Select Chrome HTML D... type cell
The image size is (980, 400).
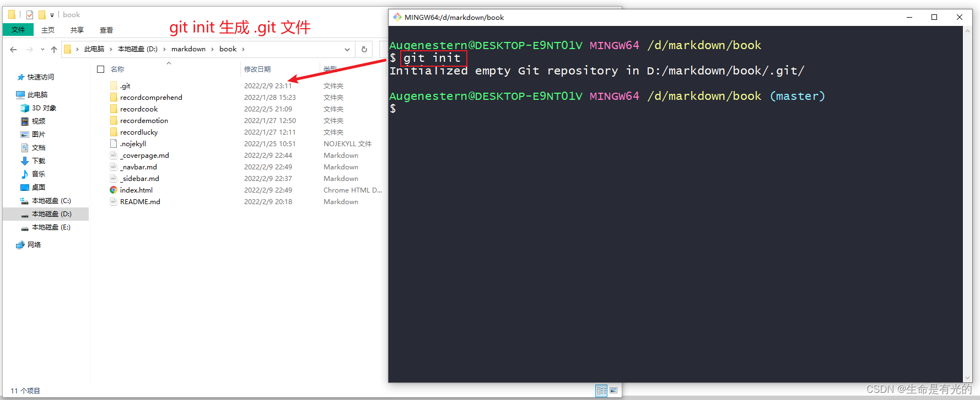[353, 190]
